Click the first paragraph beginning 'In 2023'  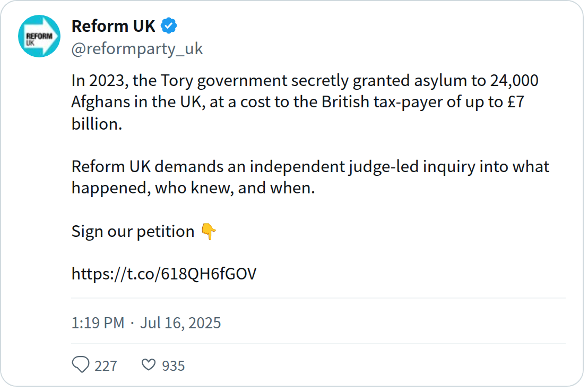click(x=305, y=102)
